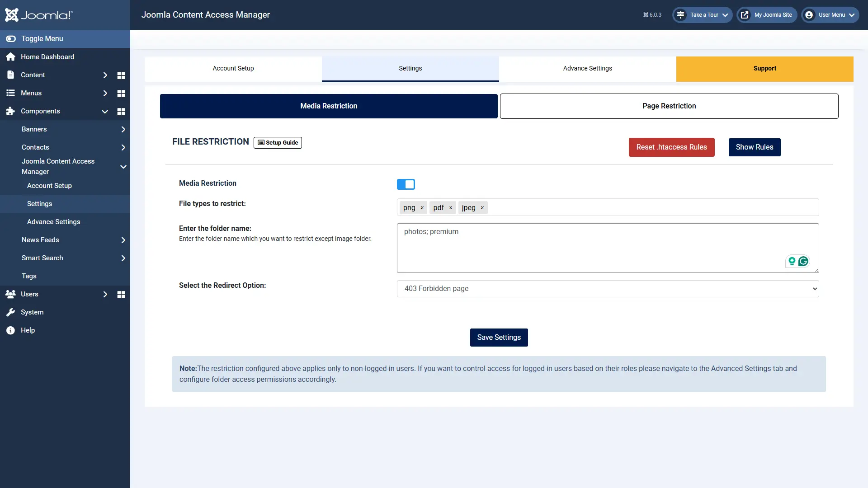Click the Show Rules button
This screenshot has height=488, width=868.
click(755, 147)
